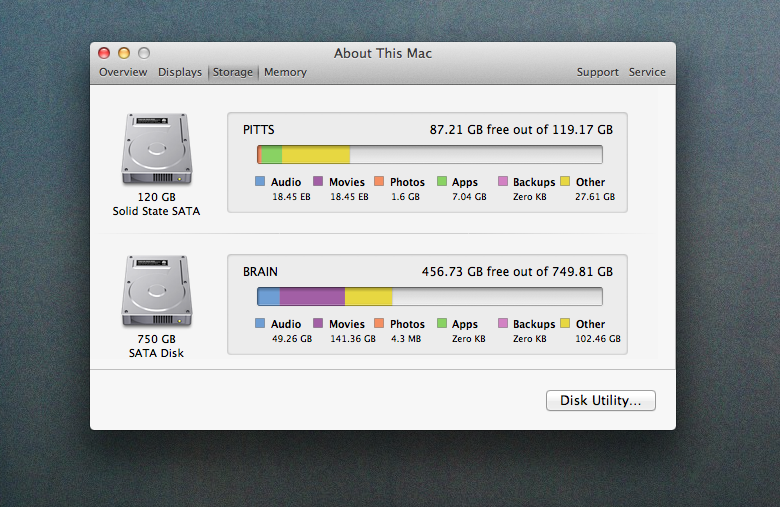
Task: Click the Backups pink swatch under BRAIN
Action: click(503, 323)
